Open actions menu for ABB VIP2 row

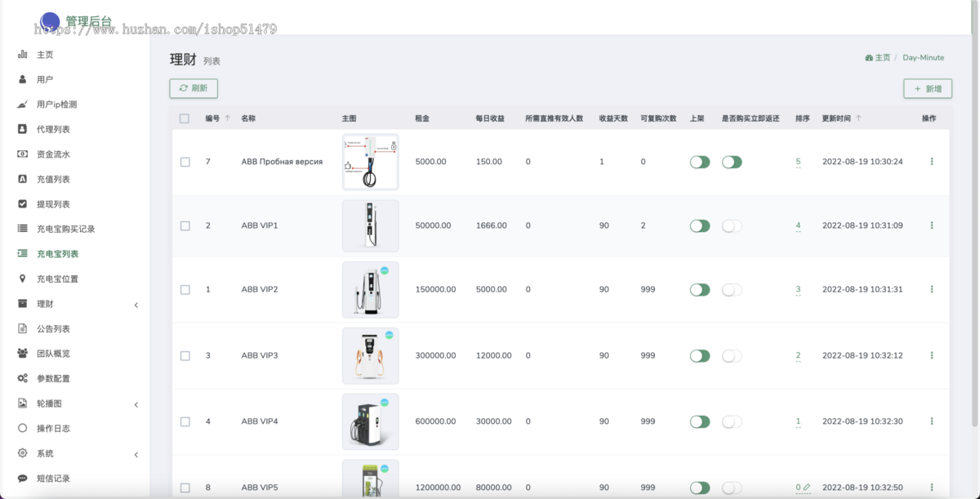click(x=932, y=289)
